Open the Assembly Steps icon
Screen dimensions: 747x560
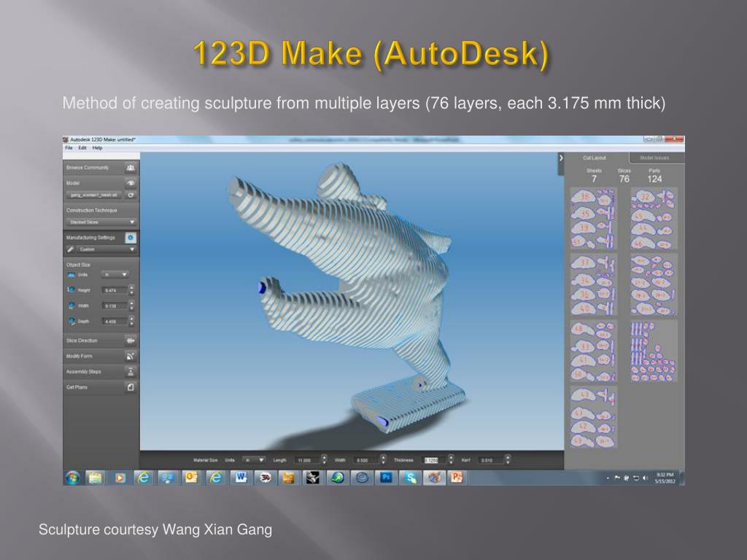pos(131,371)
